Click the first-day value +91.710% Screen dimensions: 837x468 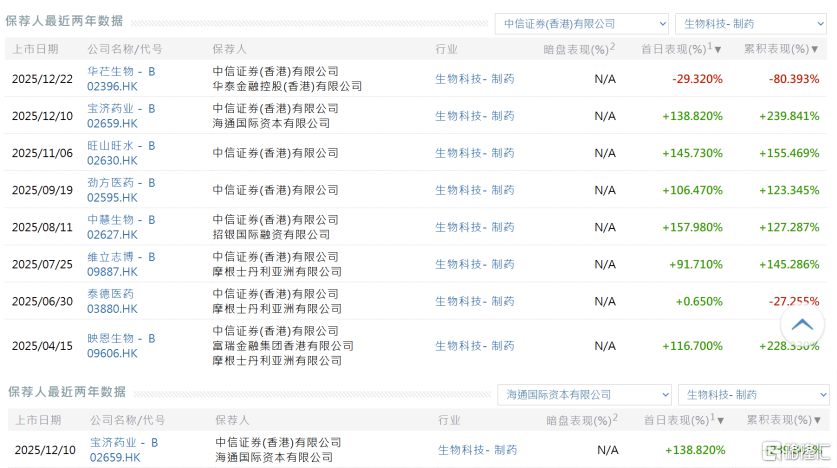pos(696,264)
